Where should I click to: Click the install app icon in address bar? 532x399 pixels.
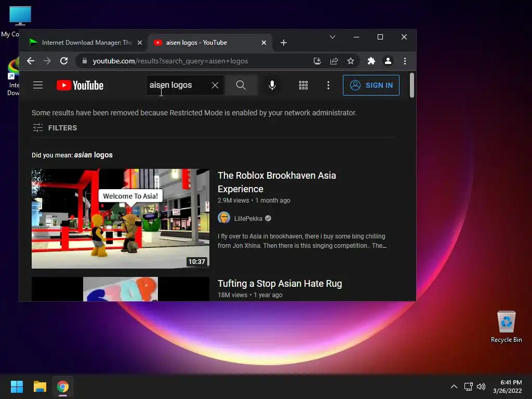(x=317, y=61)
